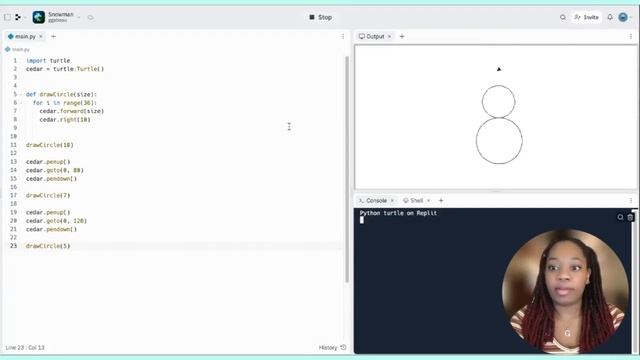Close the Console tab

tap(392, 200)
